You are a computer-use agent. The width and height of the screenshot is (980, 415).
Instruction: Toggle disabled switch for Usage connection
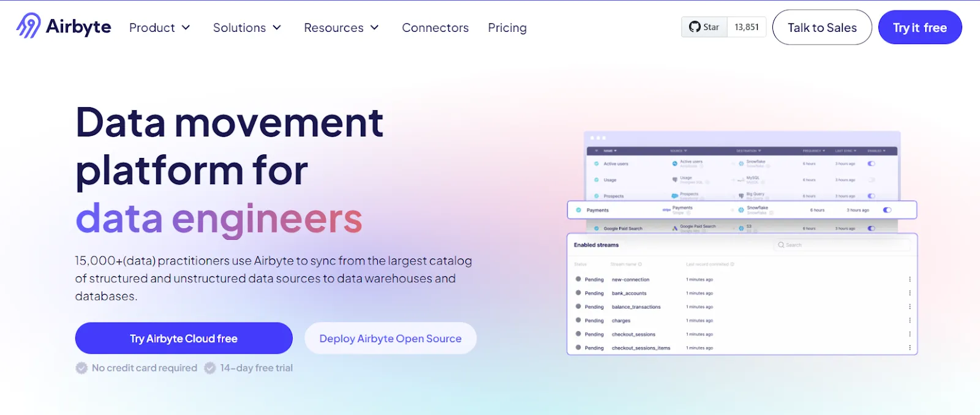(x=872, y=180)
